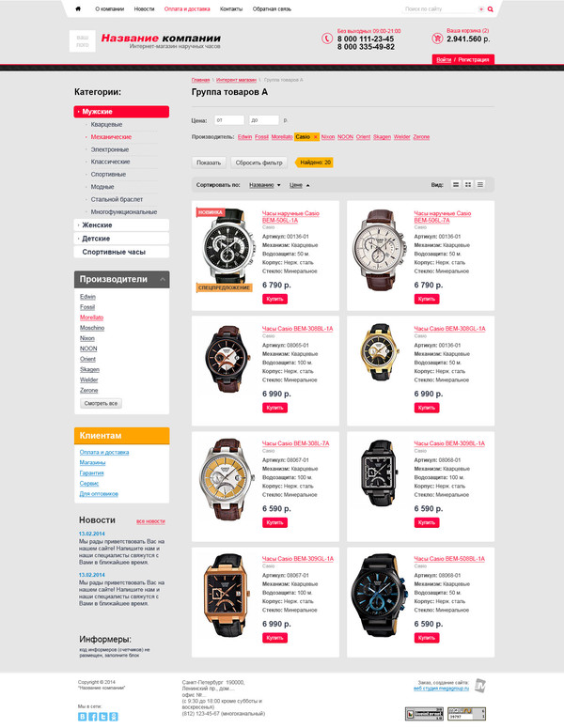Screen dimensions: 564x728
Task: Open the Facebook social icon in footer
Action: tap(93, 717)
